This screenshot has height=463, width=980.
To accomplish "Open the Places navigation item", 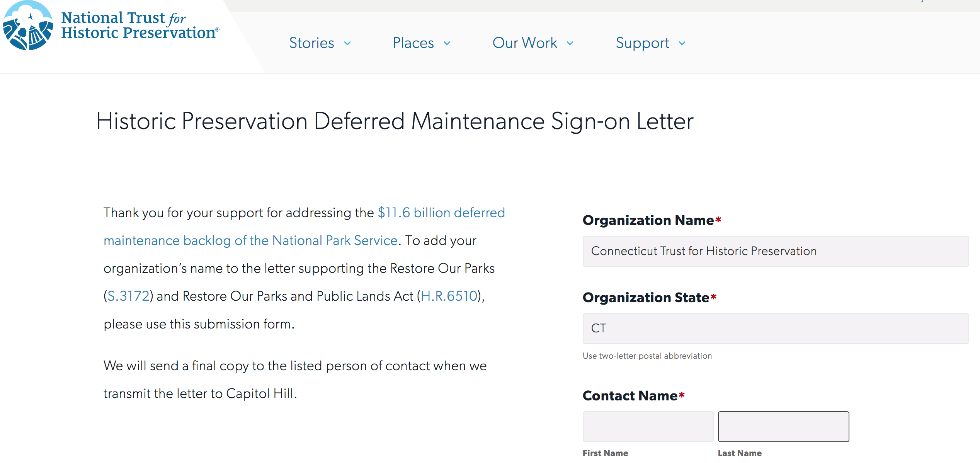I will click(x=413, y=43).
